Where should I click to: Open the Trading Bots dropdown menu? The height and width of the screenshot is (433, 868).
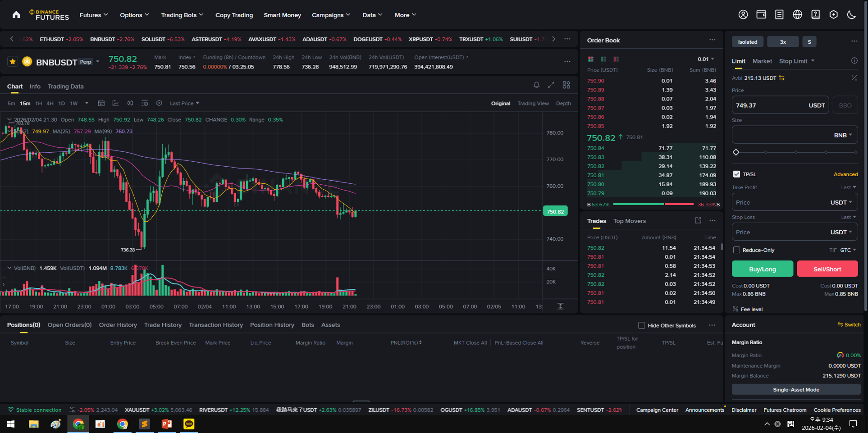pos(182,15)
